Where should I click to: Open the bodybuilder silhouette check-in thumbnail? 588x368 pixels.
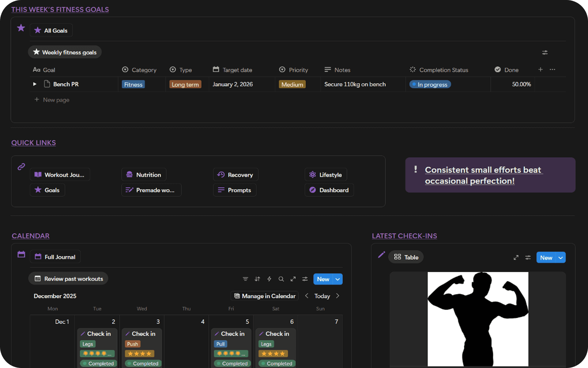click(x=478, y=319)
